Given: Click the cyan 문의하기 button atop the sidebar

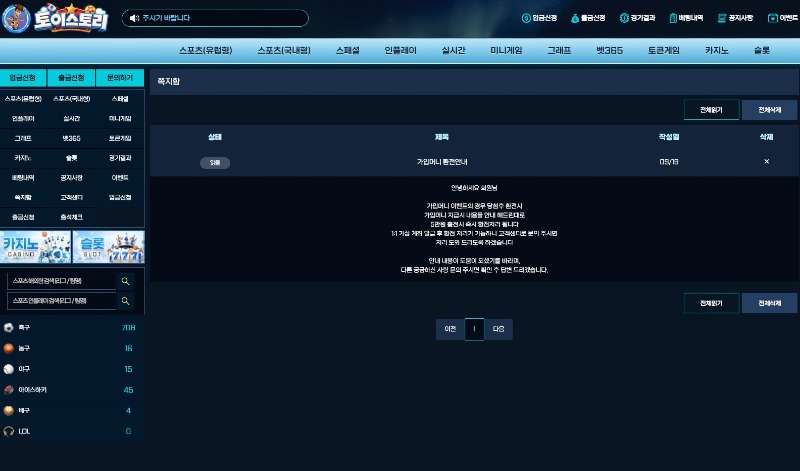Looking at the screenshot, I should (120, 78).
